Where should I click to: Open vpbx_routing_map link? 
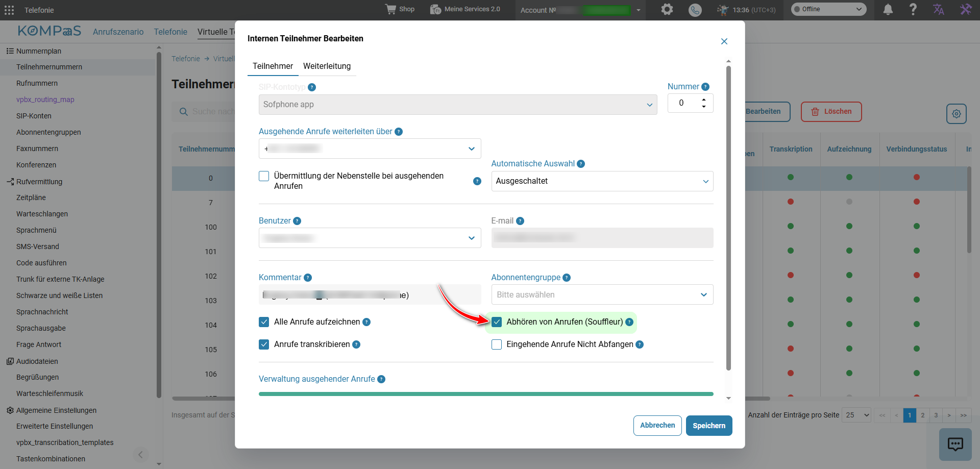tap(45, 100)
